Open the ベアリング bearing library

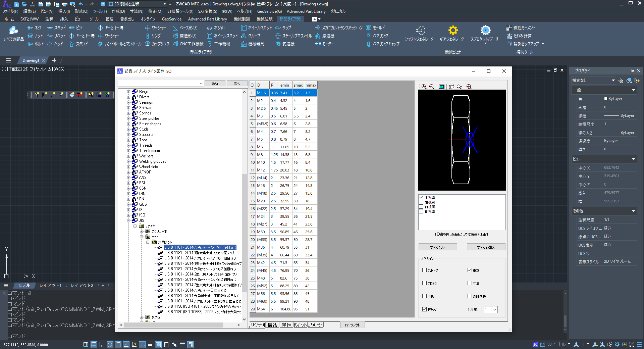[377, 36]
